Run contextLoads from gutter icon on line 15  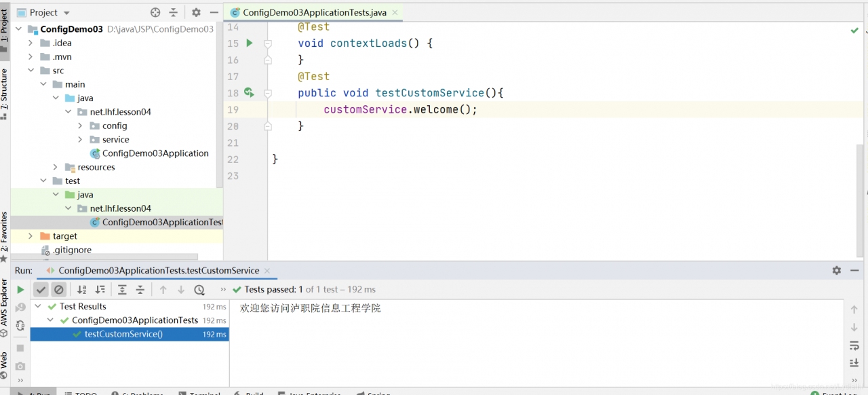click(x=250, y=43)
